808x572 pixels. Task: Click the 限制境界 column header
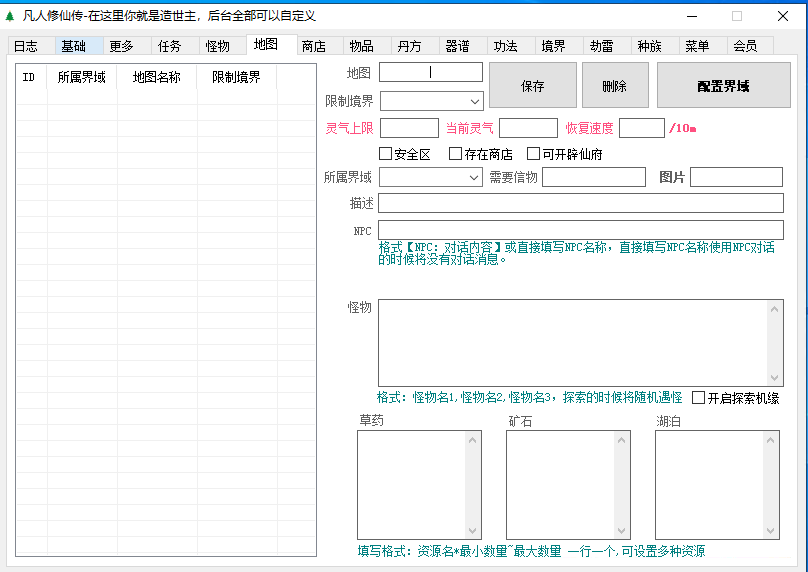coord(237,77)
